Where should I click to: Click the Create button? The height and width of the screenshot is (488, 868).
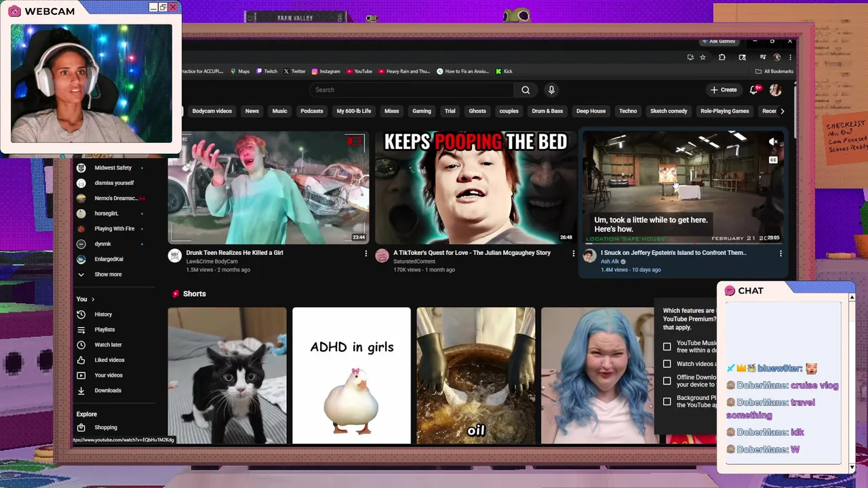(x=724, y=89)
